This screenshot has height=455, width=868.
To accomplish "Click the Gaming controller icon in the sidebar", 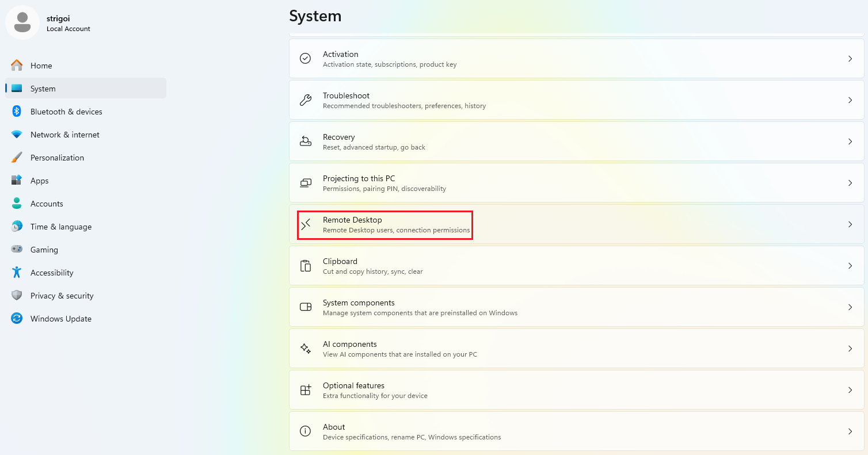I will 17,249.
